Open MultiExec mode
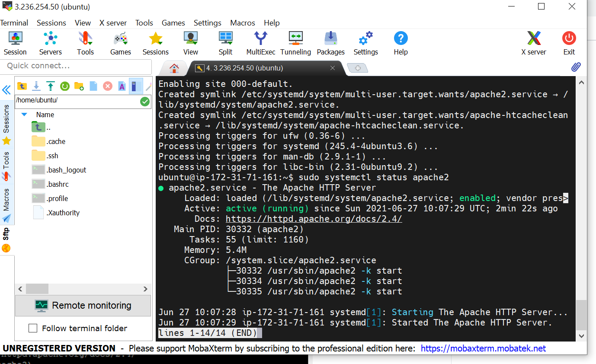The image size is (596, 364). [260, 43]
